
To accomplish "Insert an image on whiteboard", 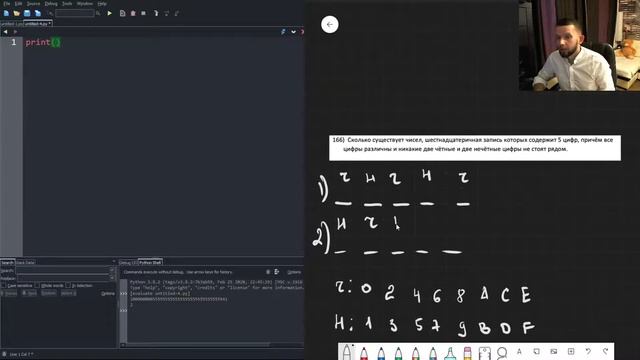I will click(x=553, y=351).
